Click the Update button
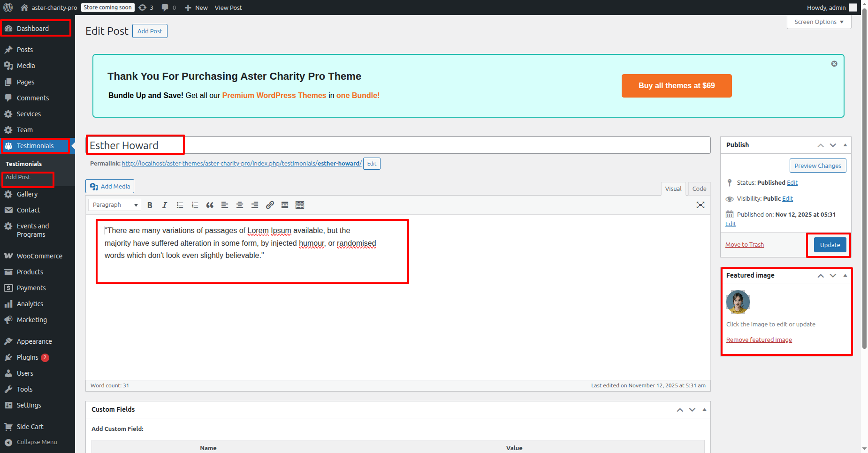 coord(830,245)
